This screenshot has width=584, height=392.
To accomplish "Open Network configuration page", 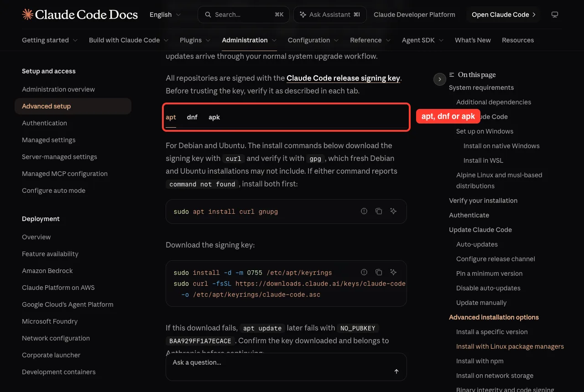I will [56, 338].
